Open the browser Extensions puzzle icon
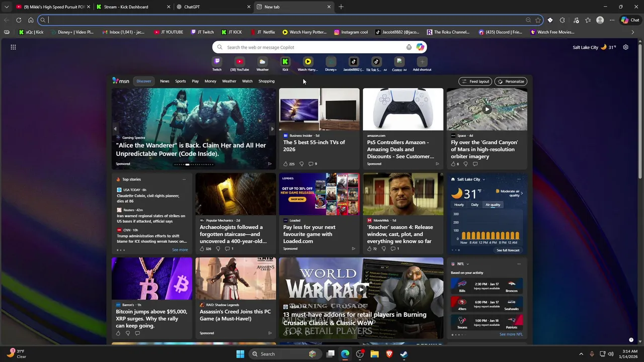 click(x=562, y=20)
